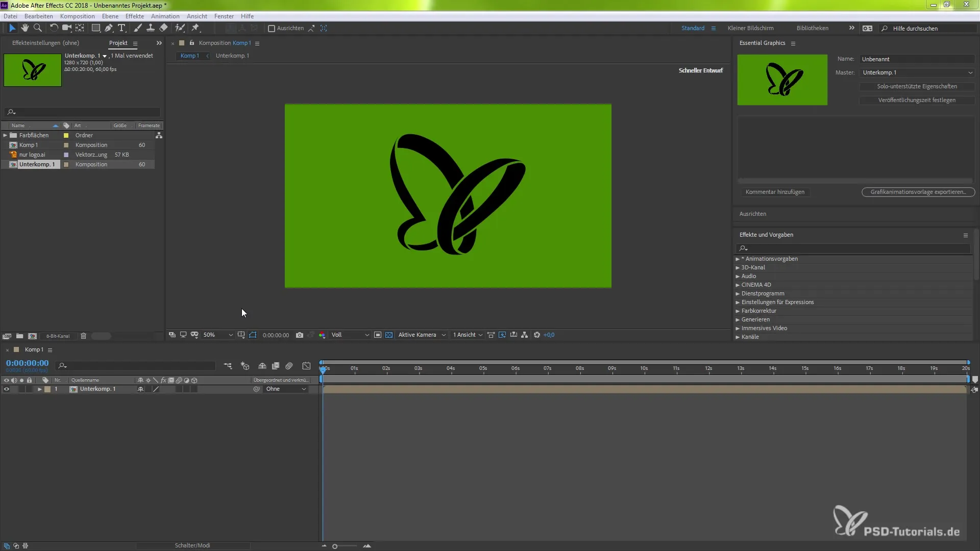Select the Zoom magnifier tool

[37, 28]
